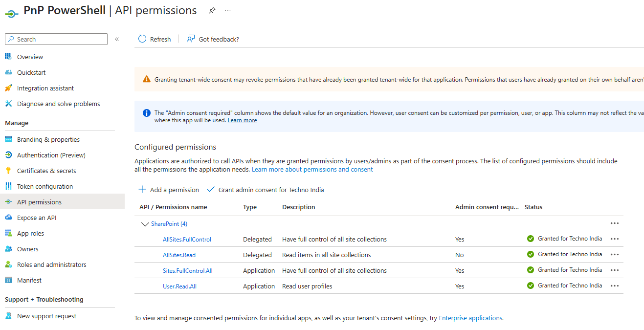Click the pin icon beside the page title
This screenshot has height=330, width=644.
(212, 10)
